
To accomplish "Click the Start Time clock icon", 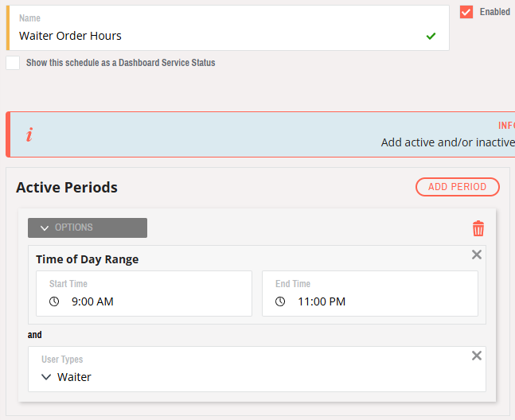I will point(55,301).
